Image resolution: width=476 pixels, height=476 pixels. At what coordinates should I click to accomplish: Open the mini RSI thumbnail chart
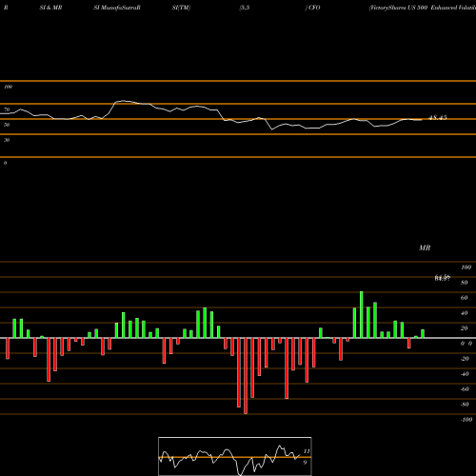tap(235, 456)
